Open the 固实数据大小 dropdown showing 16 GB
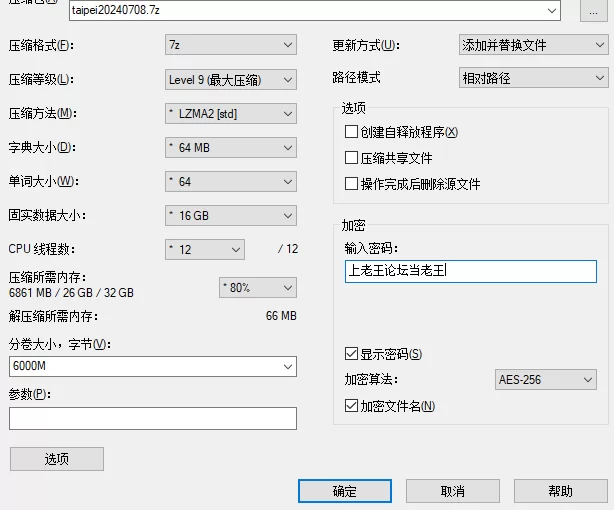 [231, 215]
